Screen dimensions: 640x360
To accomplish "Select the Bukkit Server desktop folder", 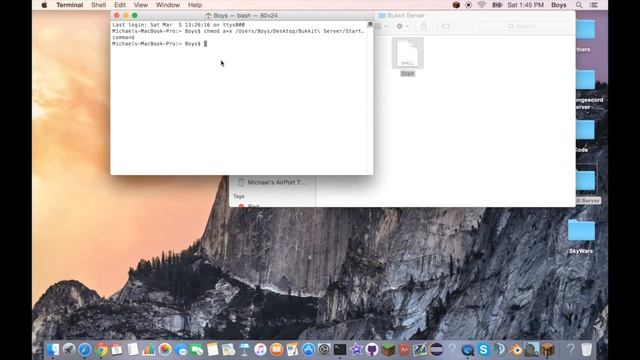I will click(586, 186).
